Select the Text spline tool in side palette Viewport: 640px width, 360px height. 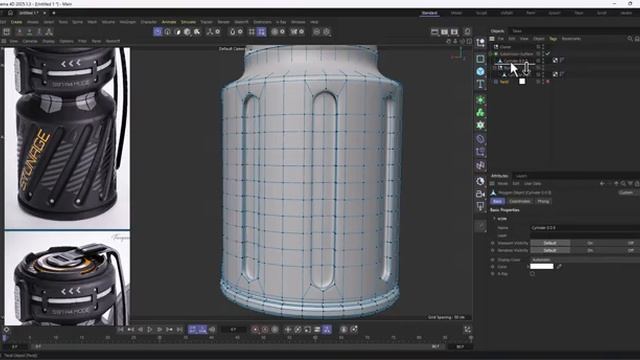[480, 84]
